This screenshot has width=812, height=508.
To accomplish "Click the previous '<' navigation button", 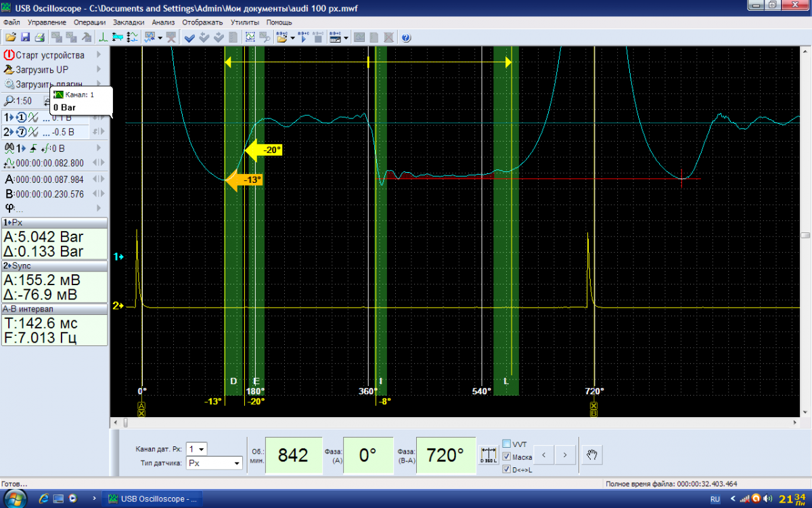I will click(x=544, y=454).
